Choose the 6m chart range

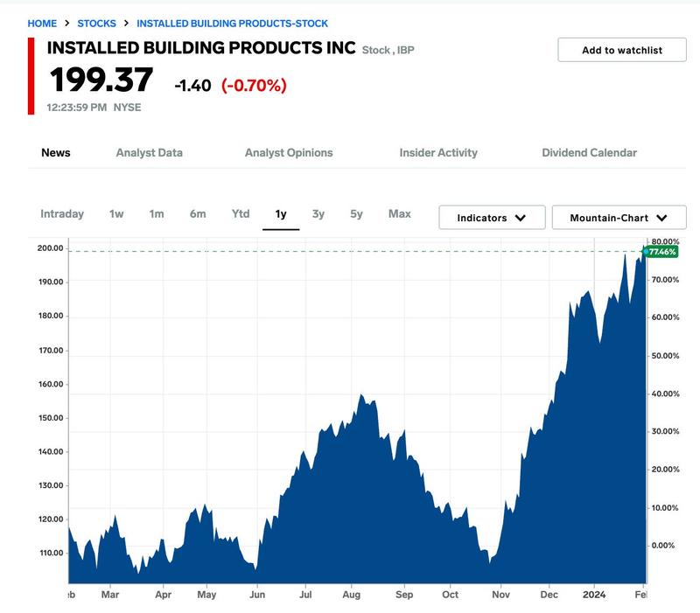tap(198, 213)
